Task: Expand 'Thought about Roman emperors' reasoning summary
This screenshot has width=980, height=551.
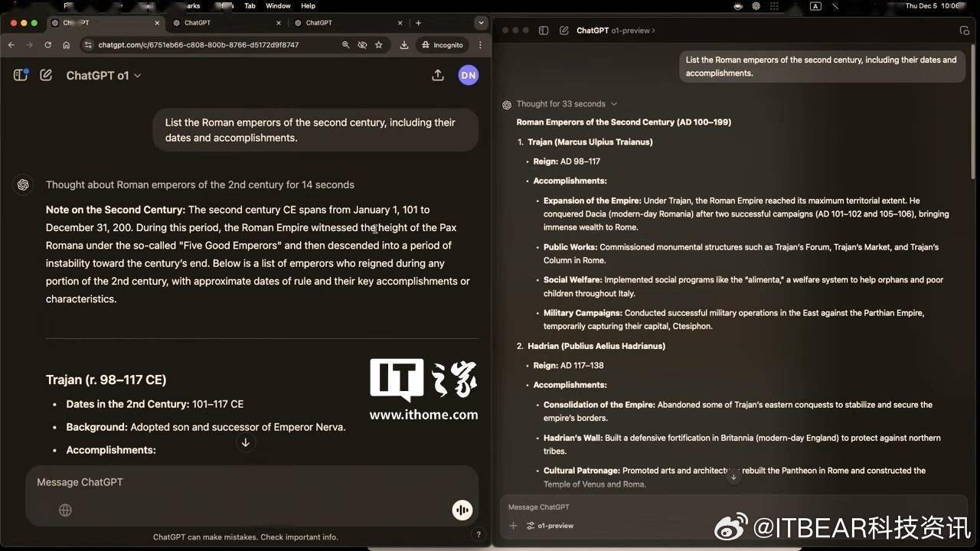Action: 200,184
